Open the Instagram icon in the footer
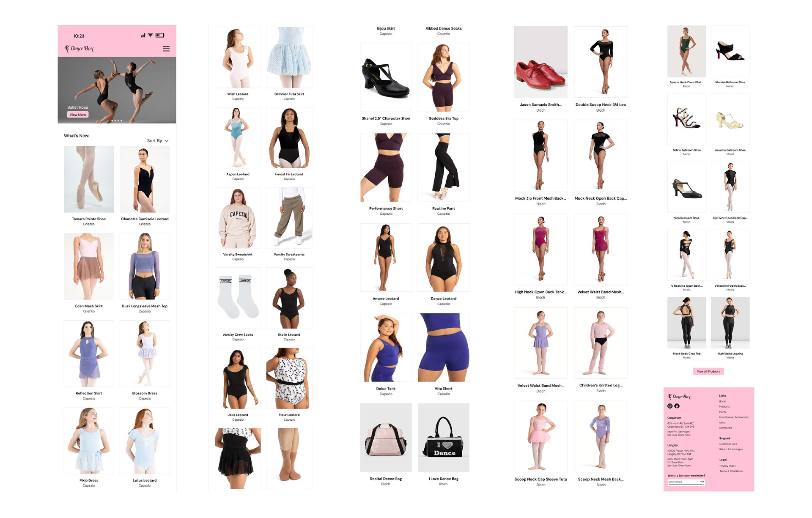Screen dimensions: 812x518 [x=670, y=406]
